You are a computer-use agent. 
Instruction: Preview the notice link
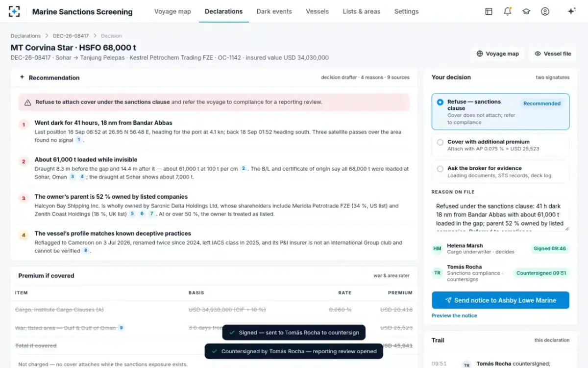click(454, 315)
